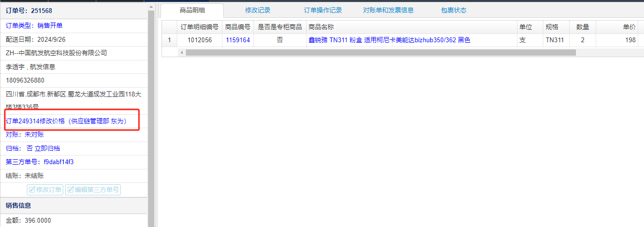Image resolution: width=644 pixels, height=227 pixels.
Task: Open the 鑫锐雅 TN311 粉盒 product link
Action: point(389,40)
